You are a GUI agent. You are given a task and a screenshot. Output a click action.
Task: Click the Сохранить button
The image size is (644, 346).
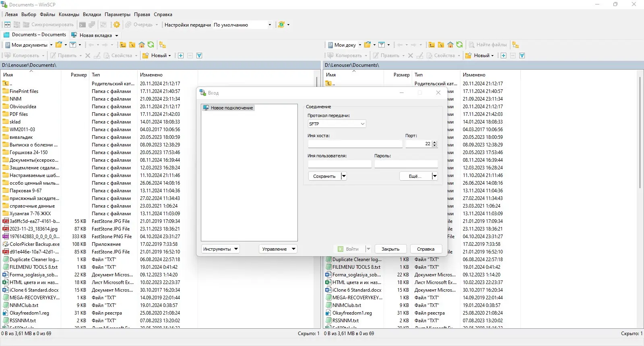324,176
